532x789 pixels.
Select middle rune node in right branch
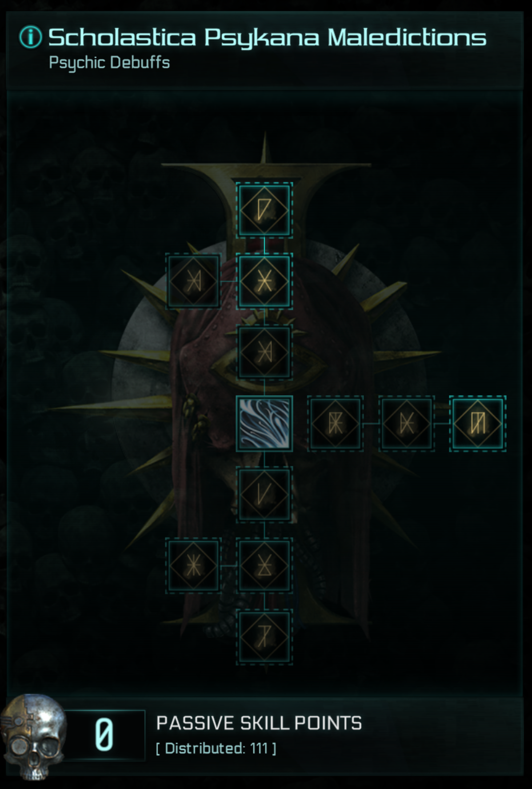pos(407,424)
